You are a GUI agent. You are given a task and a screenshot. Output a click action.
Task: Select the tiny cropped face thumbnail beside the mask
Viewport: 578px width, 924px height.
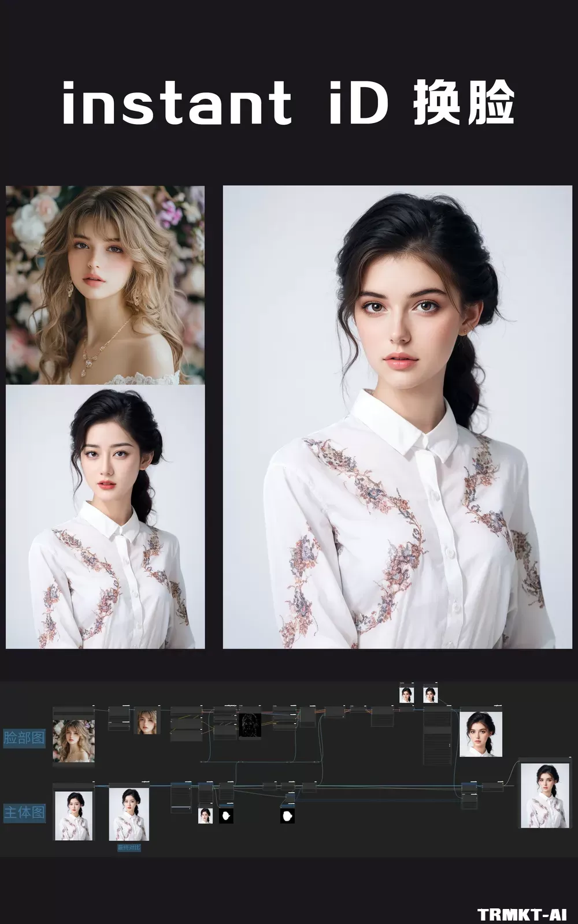tap(205, 815)
